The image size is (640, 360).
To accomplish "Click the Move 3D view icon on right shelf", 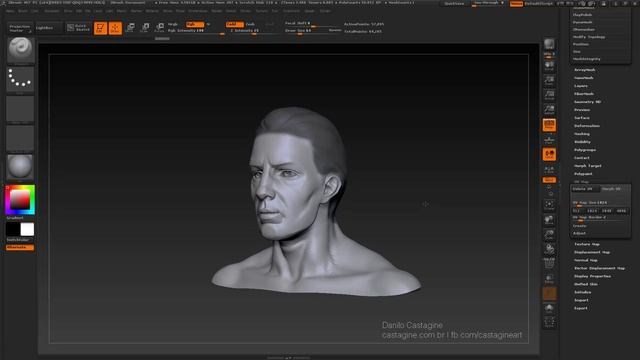I will click(549, 220).
